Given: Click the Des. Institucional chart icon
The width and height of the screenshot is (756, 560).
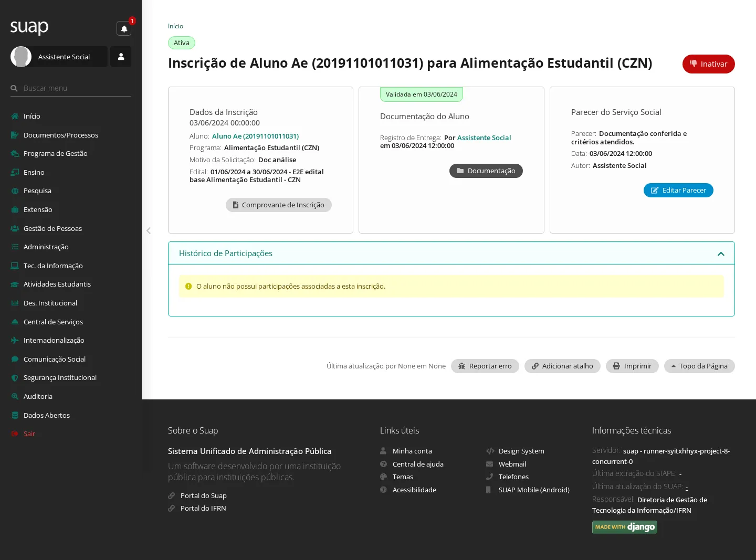Looking at the screenshot, I should point(15,303).
